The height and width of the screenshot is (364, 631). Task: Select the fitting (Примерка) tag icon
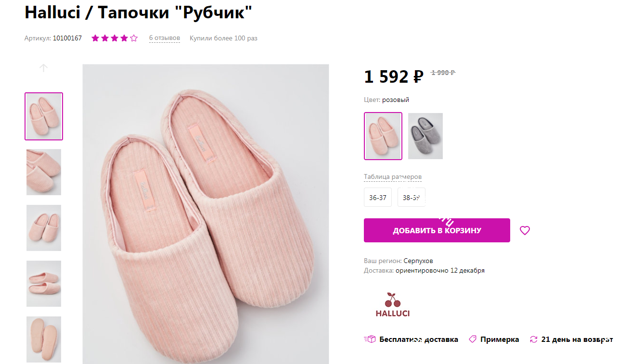(472, 339)
